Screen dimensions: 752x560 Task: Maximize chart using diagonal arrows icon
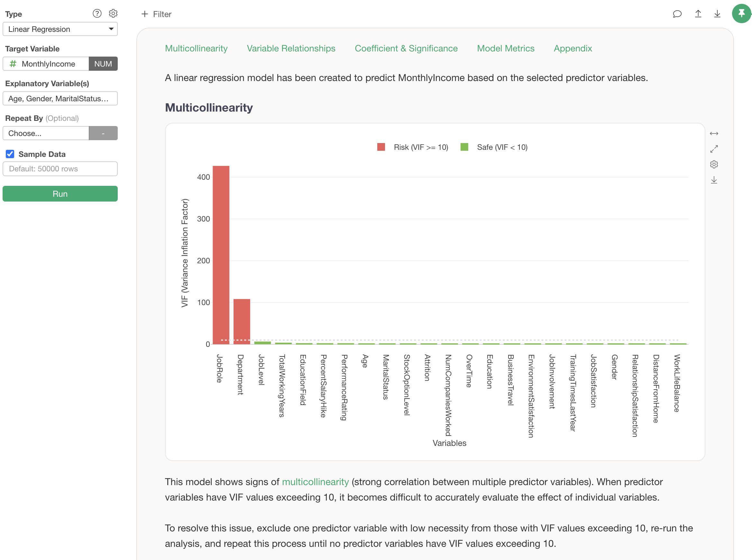pyautogui.click(x=714, y=149)
